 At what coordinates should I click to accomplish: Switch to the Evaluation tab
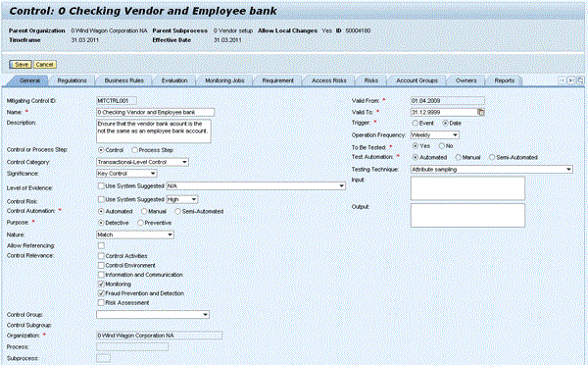(x=174, y=80)
